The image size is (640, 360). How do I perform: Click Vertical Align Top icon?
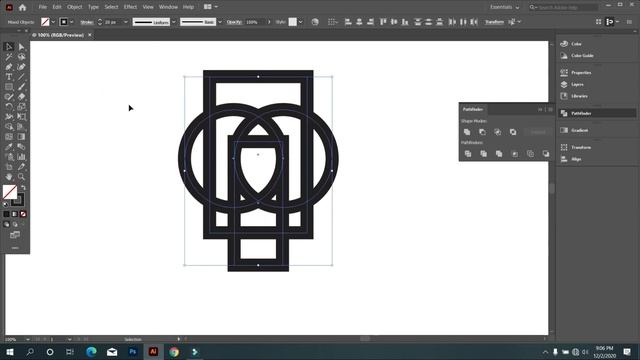[383, 22]
